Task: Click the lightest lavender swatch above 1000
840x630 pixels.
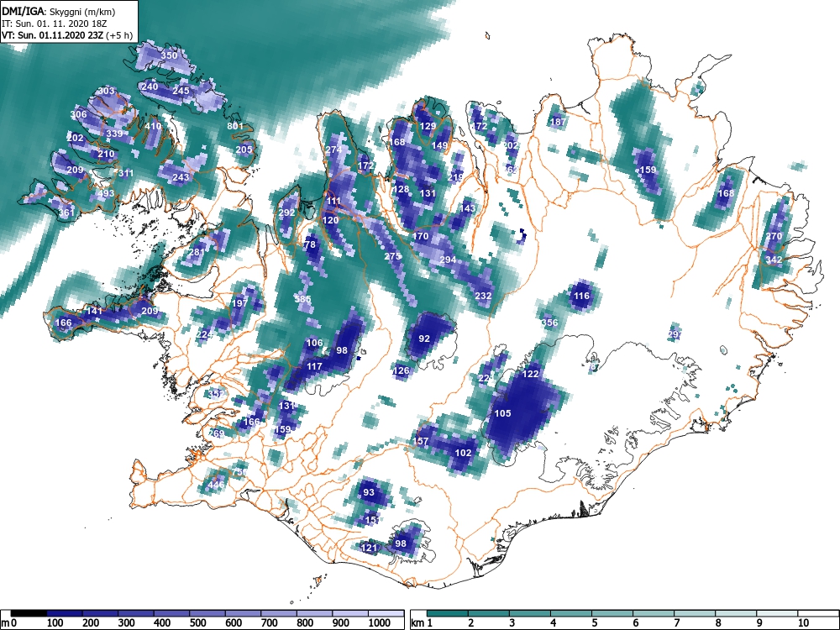Action: point(386,613)
